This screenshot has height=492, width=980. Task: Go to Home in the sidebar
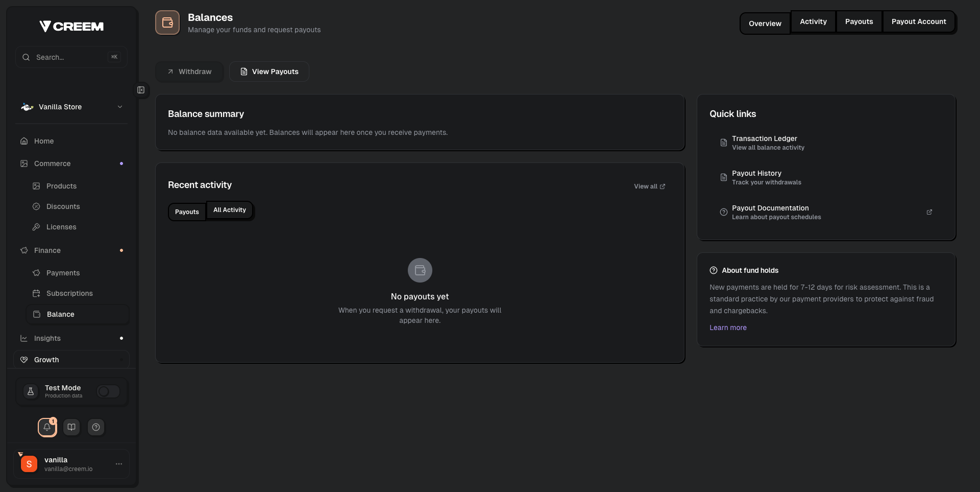[71, 141]
